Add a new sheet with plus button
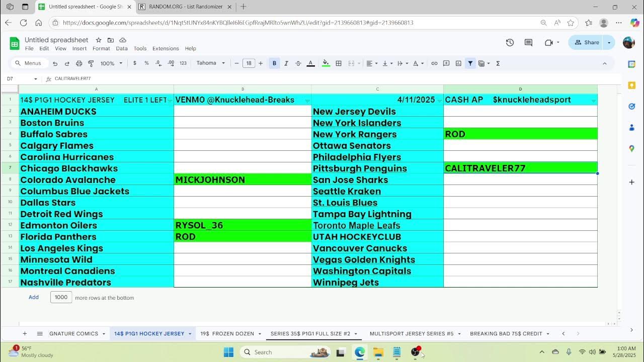 25,334
